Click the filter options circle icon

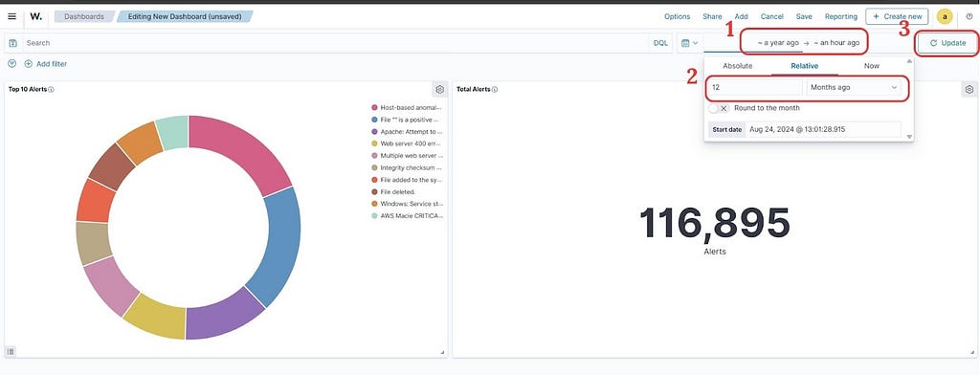(x=11, y=64)
